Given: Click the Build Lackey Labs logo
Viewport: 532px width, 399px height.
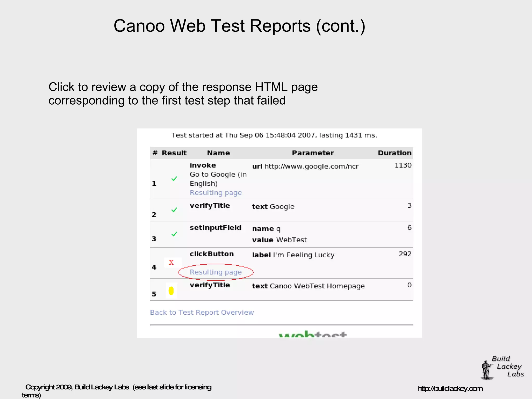Looking at the screenshot, I should click(x=502, y=367).
